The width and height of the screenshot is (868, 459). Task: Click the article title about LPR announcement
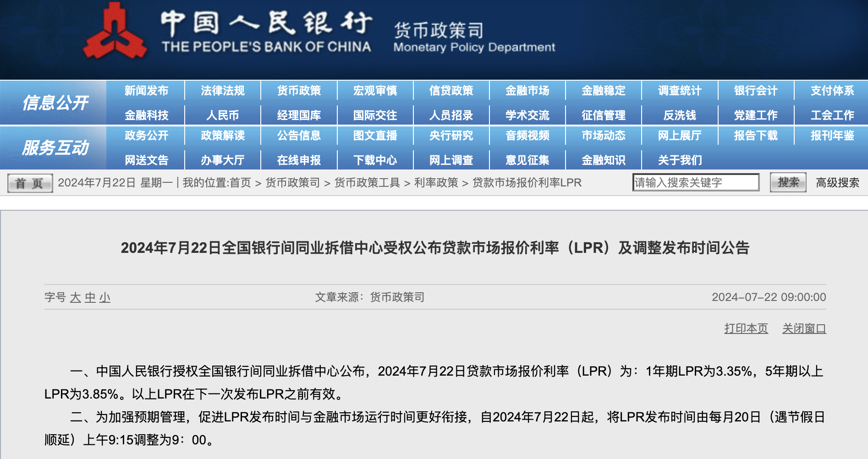[x=435, y=248]
